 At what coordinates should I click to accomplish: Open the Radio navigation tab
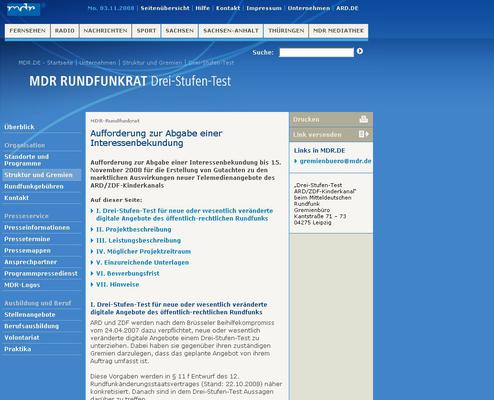click(65, 31)
